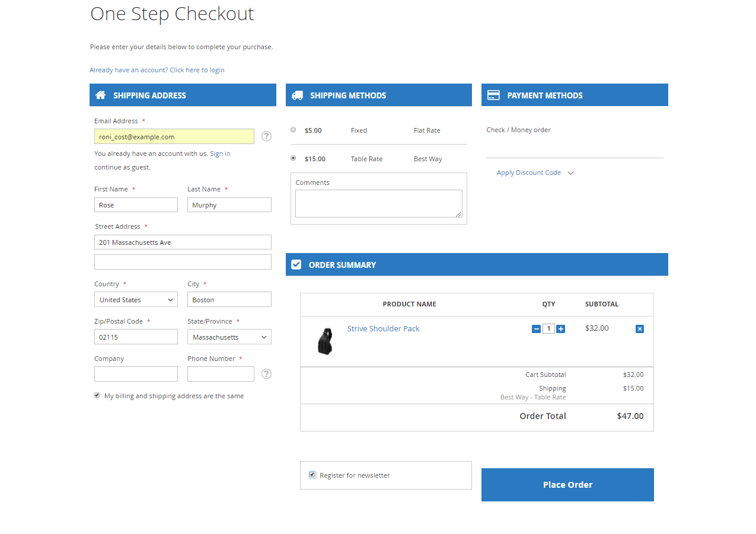Click the $15.00 shipping value in summary
This screenshot has height=534, width=756.
tap(633, 388)
